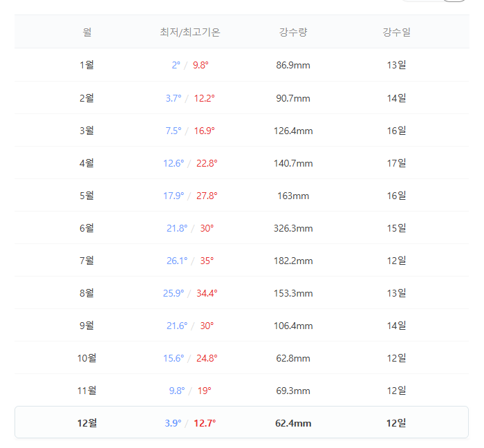Click the 90.7mm precipitation value
The width and height of the screenshot is (484, 448).
click(293, 98)
